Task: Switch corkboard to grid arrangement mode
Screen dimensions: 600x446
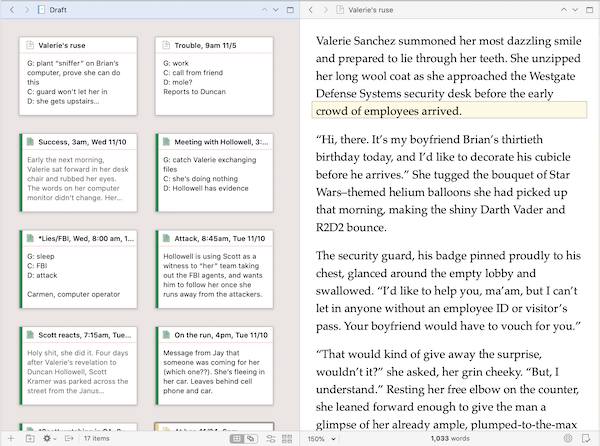Action: point(237,439)
